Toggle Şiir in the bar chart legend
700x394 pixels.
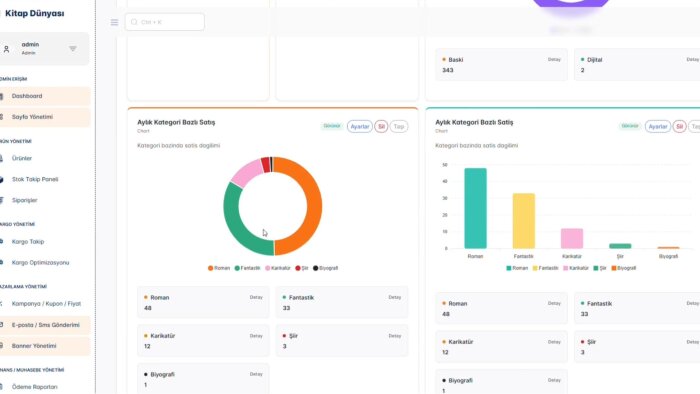(x=600, y=268)
